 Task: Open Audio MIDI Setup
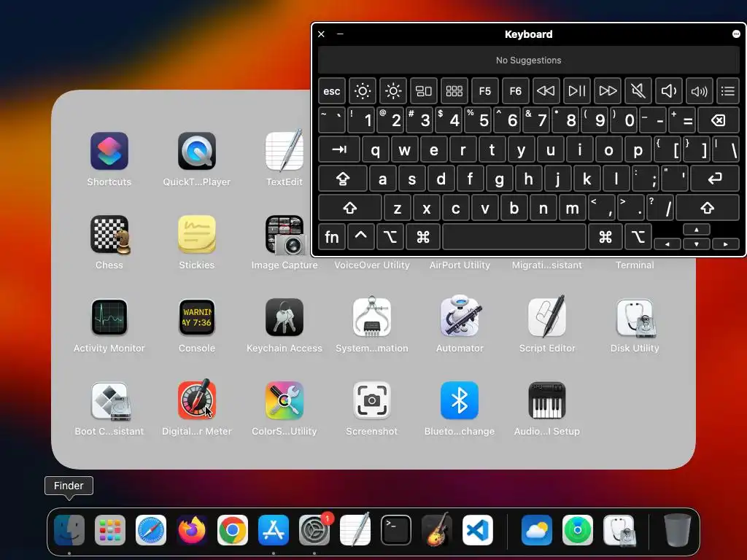click(547, 400)
